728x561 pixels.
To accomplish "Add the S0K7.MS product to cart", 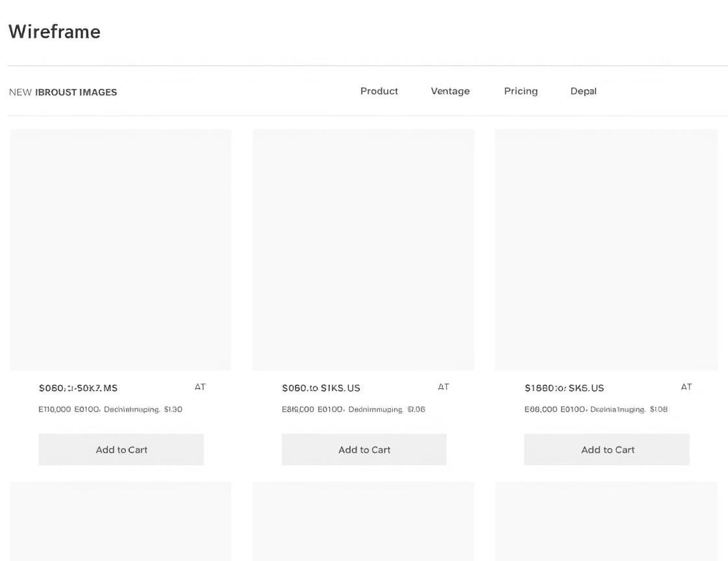I will 121,449.
